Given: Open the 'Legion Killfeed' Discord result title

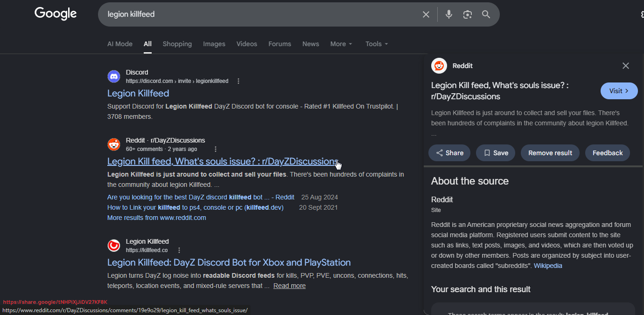Looking at the screenshot, I should pyautogui.click(x=138, y=93).
